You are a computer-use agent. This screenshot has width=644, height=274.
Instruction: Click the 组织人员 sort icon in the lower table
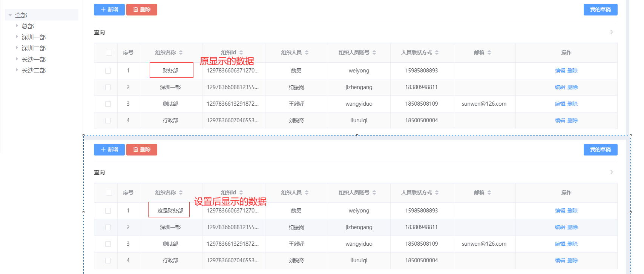pos(307,192)
